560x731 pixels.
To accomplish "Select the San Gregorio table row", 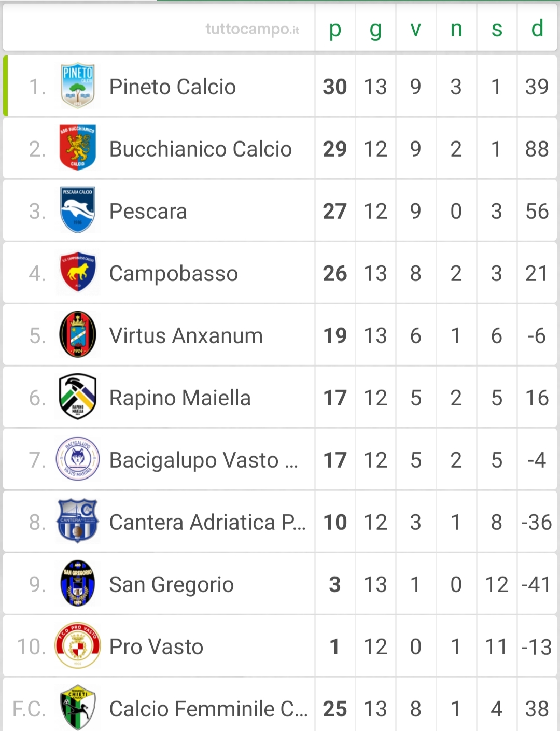I will pos(280,584).
